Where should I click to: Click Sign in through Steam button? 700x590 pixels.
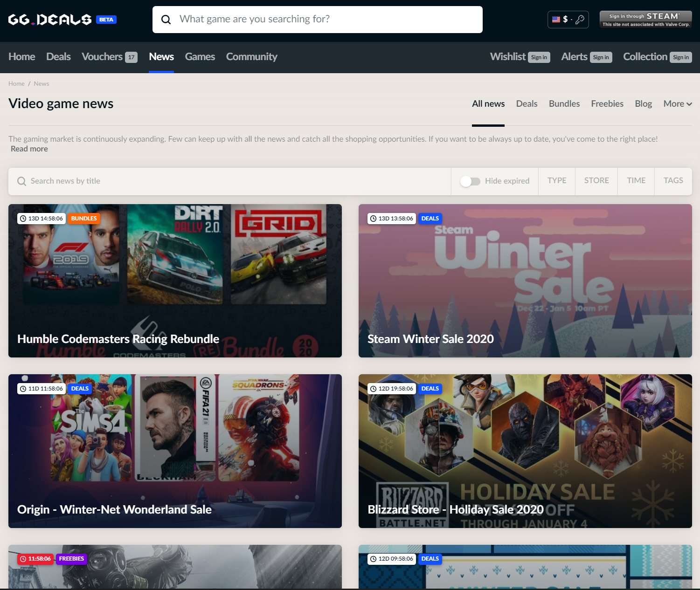click(646, 20)
